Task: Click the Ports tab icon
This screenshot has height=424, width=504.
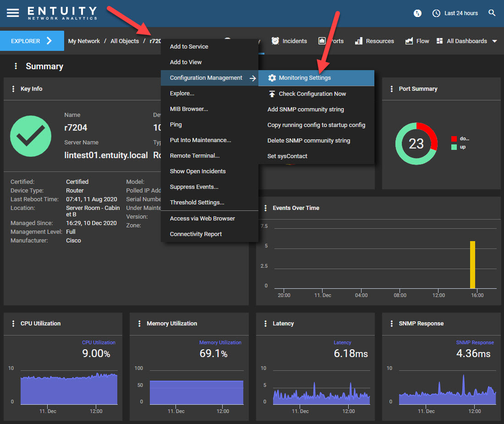Action: [322, 41]
